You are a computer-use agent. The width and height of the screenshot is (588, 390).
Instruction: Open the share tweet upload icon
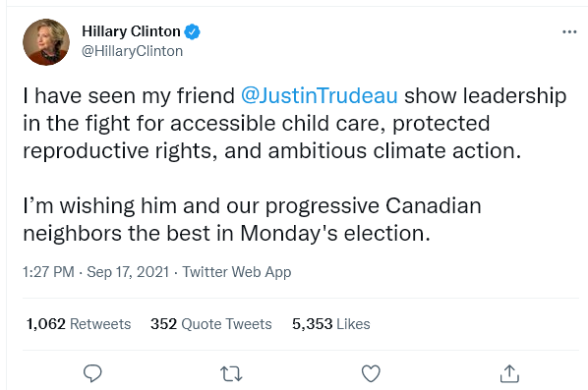click(509, 373)
